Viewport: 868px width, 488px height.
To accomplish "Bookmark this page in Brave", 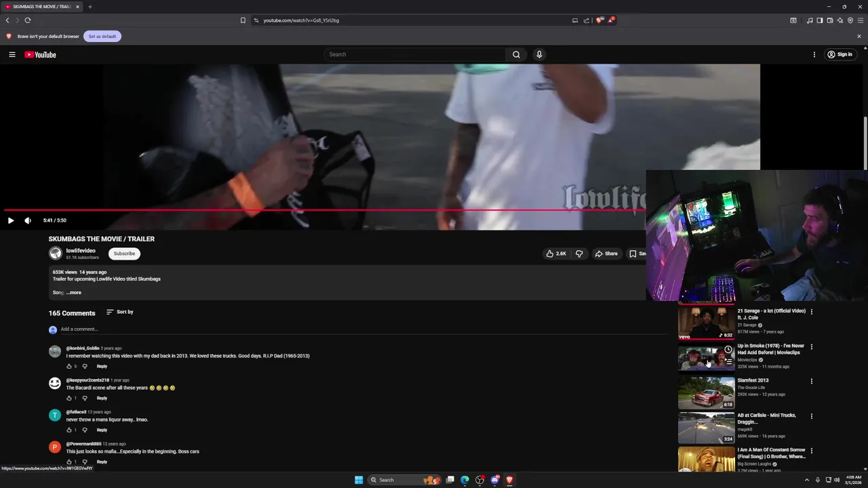I will pos(243,20).
